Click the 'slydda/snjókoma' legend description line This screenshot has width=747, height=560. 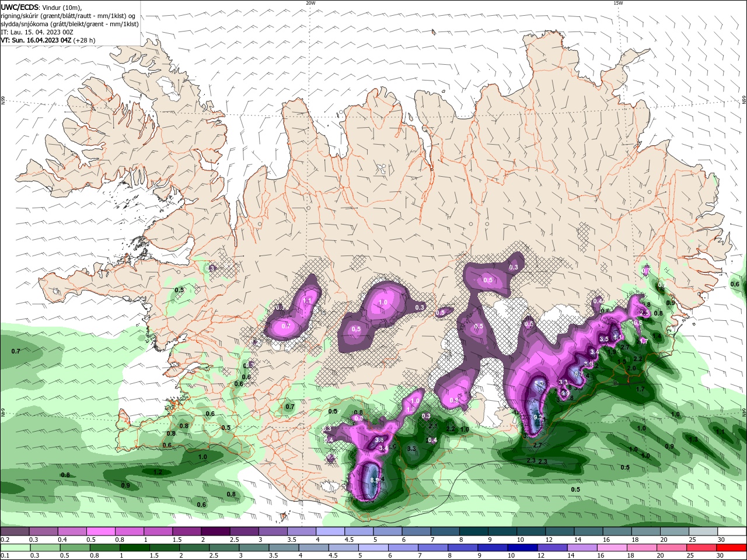point(69,24)
